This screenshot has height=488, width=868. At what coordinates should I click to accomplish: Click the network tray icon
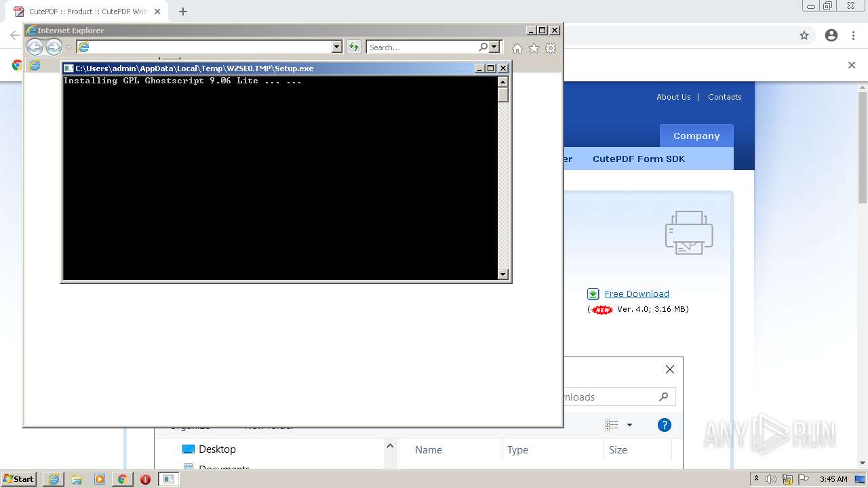(x=787, y=479)
